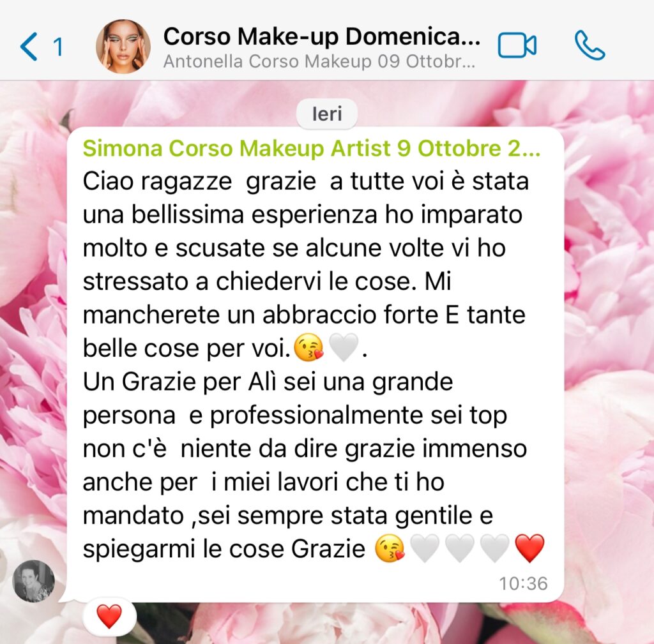Tap the third white heart on last line

click(x=495, y=548)
